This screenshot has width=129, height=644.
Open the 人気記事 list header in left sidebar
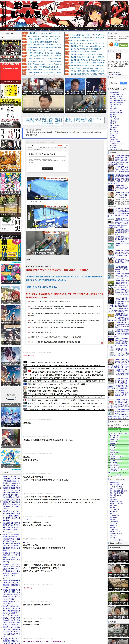[x=11, y=473]
